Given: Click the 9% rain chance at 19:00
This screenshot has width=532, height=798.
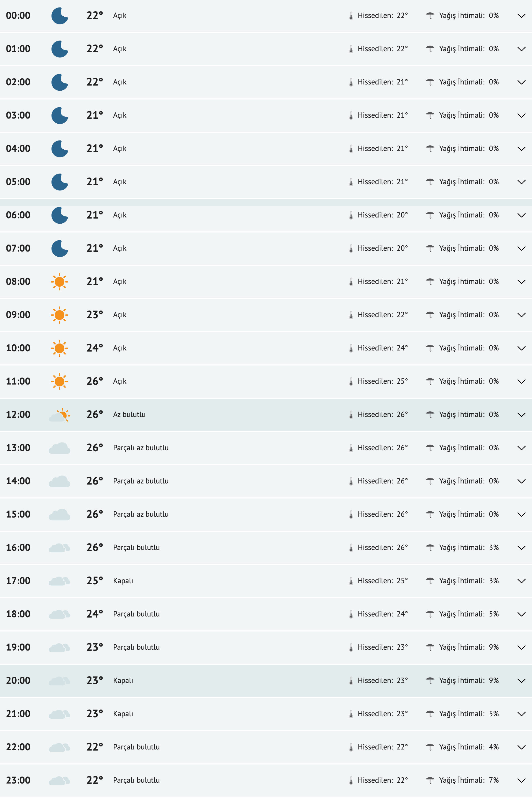Looking at the screenshot, I should coord(494,647).
